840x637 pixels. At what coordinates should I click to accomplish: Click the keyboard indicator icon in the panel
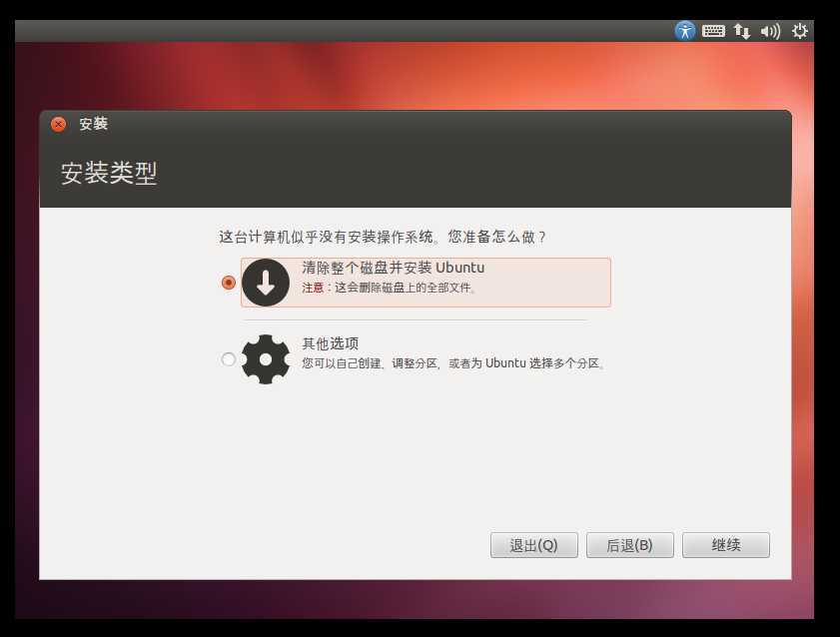713,30
